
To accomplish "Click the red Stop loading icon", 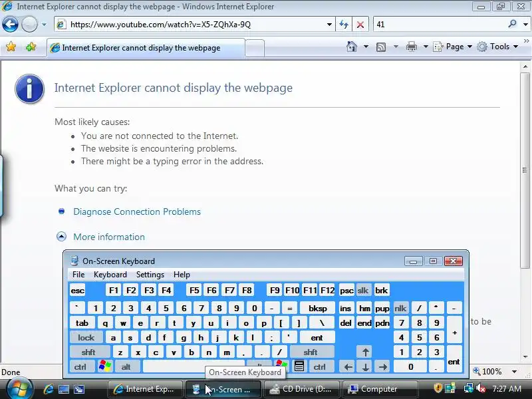I will click(360, 25).
